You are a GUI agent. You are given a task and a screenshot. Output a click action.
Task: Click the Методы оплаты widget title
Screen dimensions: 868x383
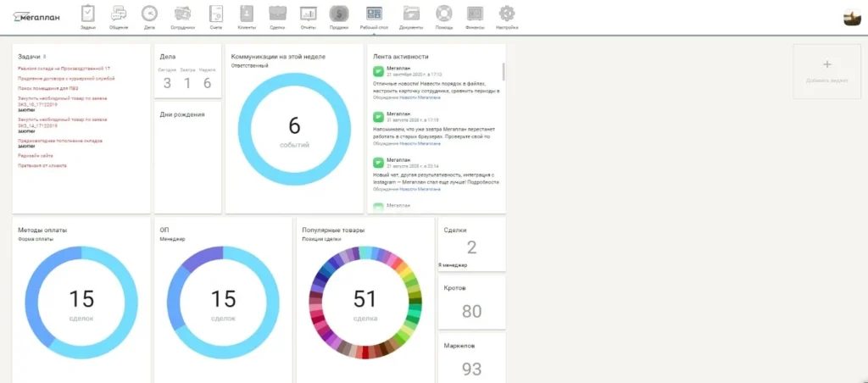click(x=42, y=230)
